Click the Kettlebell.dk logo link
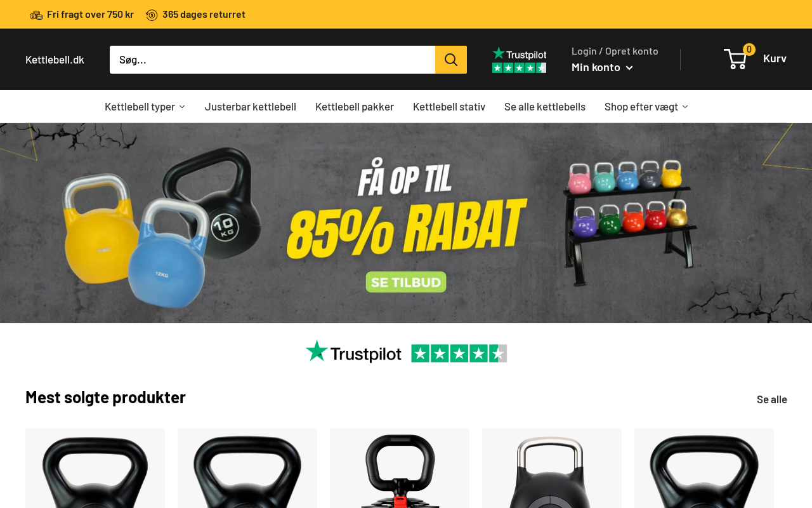The image size is (812, 508). tap(55, 59)
